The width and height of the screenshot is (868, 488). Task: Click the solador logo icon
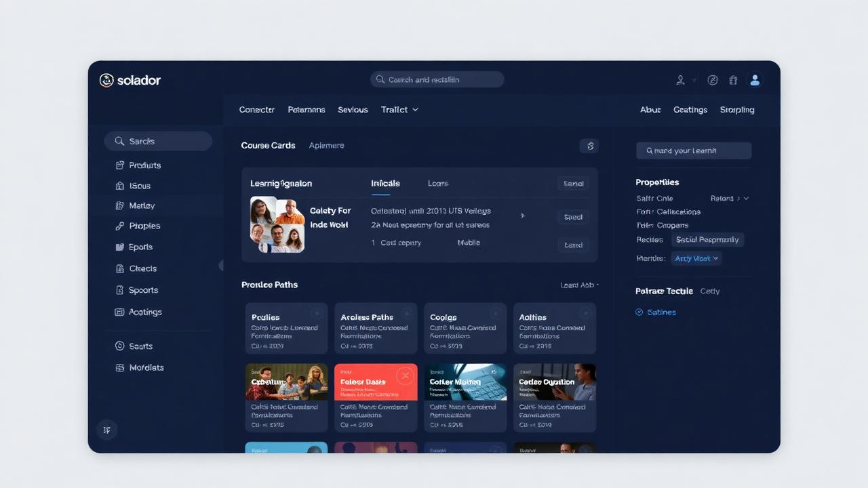[x=106, y=80]
